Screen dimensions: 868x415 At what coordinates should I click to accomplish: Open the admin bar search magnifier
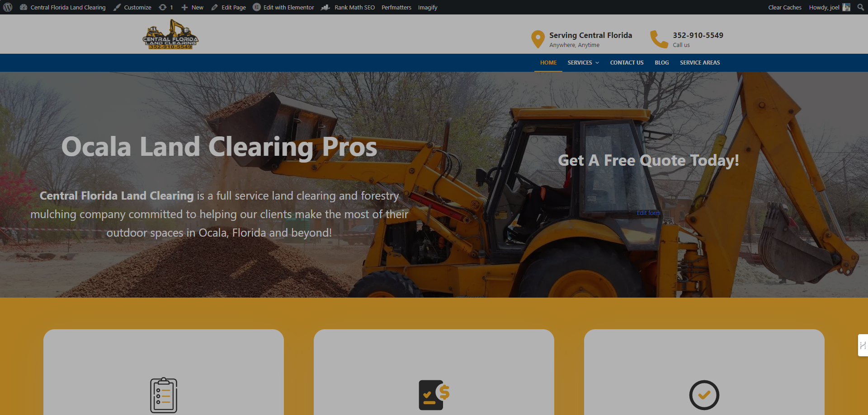point(860,7)
